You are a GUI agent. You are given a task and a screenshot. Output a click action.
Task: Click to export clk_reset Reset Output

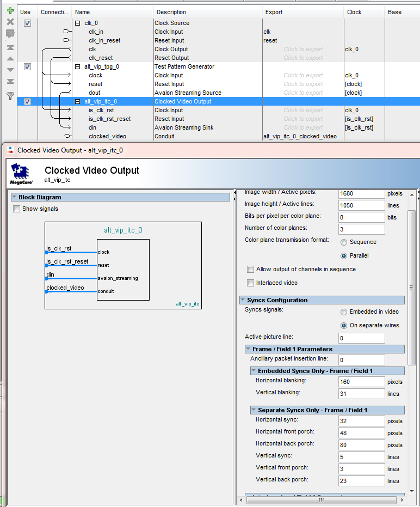click(303, 58)
